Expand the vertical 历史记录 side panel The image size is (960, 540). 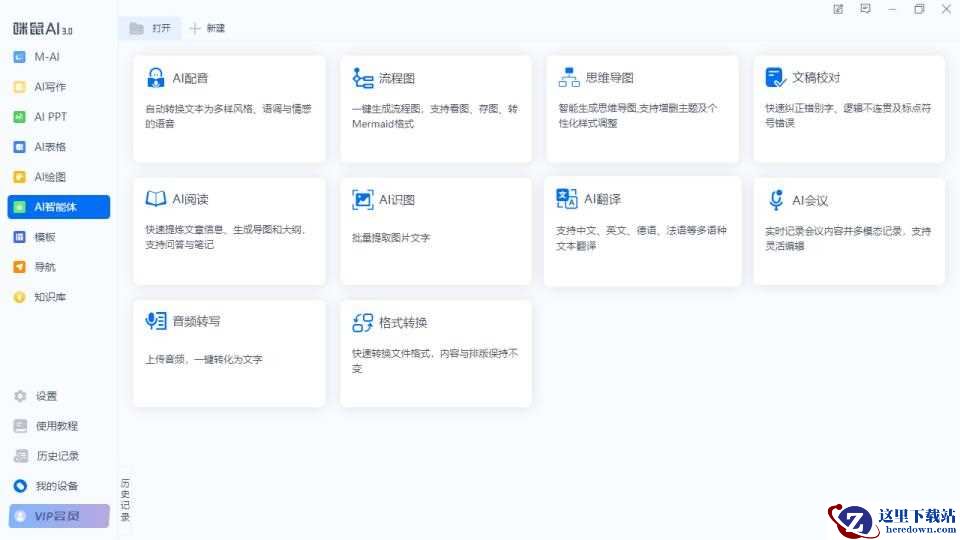point(125,500)
